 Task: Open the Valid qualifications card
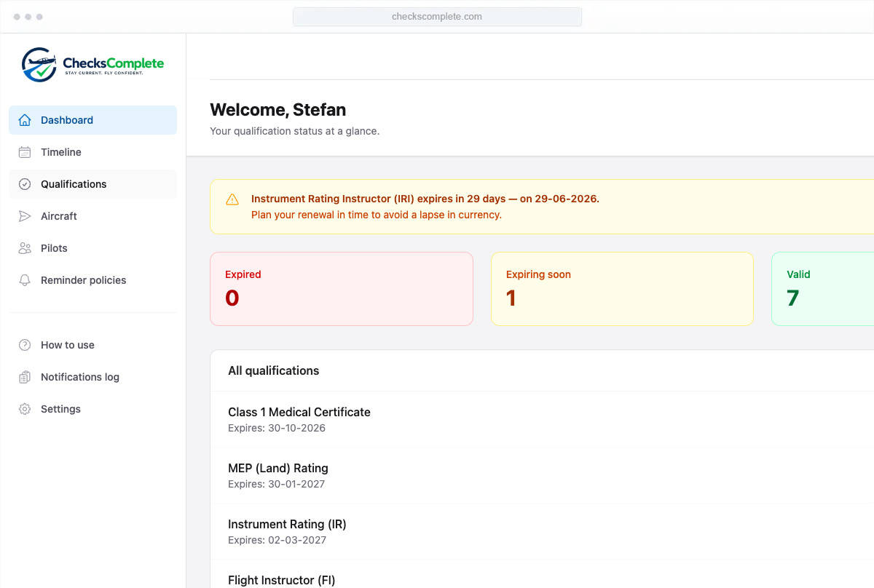pyautogui.click(x=823, y=289)
